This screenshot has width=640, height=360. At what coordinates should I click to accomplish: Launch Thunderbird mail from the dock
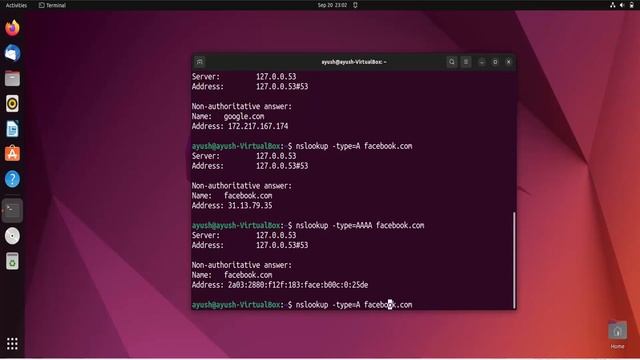pyautogui.click(x=12, y=53)
